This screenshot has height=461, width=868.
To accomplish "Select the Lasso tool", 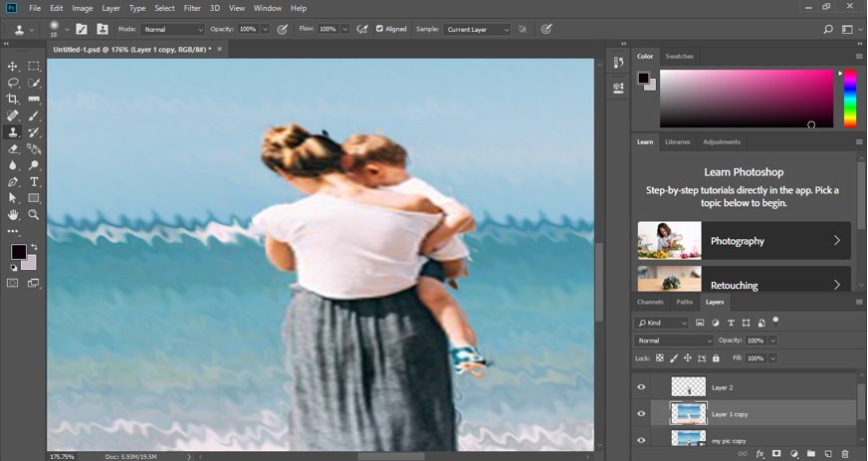I will [x=13, y=83].
